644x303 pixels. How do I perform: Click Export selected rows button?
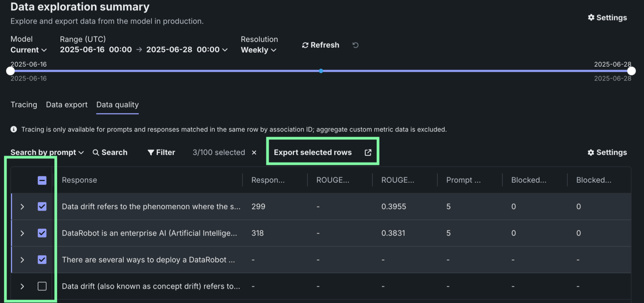[x=313, y=152]
